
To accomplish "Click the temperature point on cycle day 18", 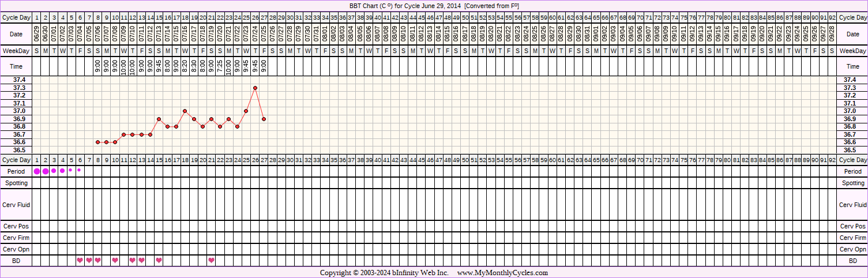I will click(x=185, y=111).
